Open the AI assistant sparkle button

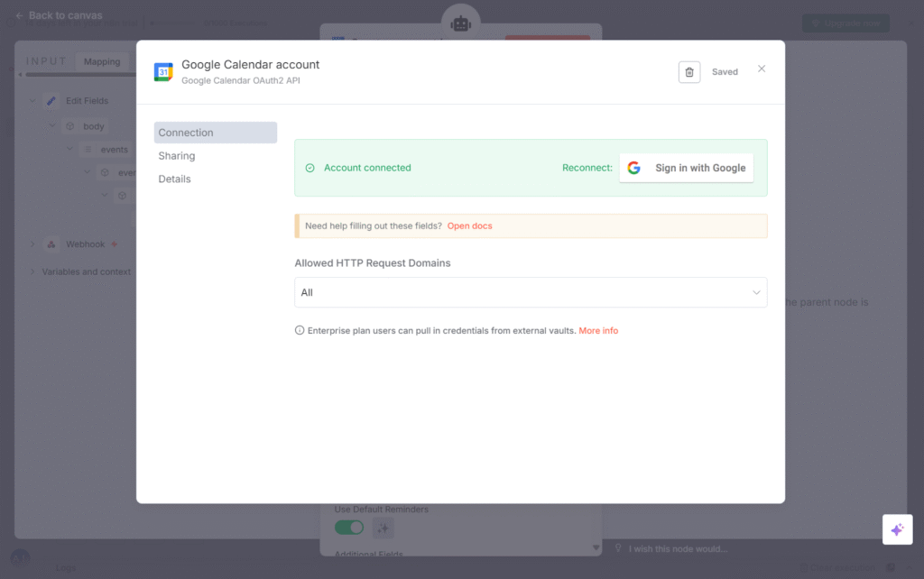coord(897,529)
